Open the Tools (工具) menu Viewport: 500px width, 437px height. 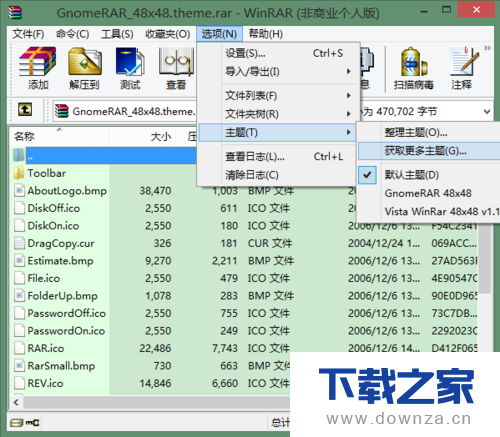(x=117, y=34)
